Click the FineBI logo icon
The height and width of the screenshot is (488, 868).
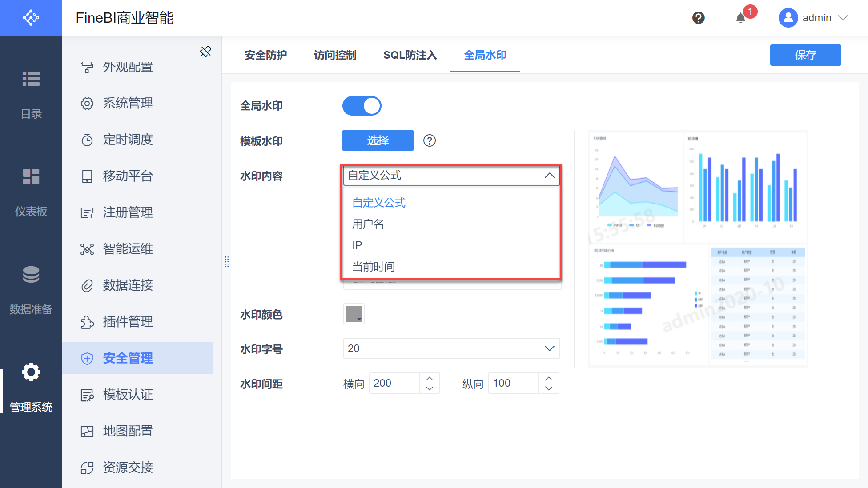click(31, 18)
